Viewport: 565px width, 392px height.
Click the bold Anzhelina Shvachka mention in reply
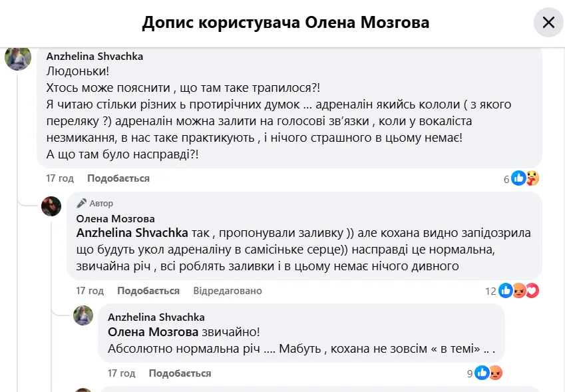coord(132,233)
